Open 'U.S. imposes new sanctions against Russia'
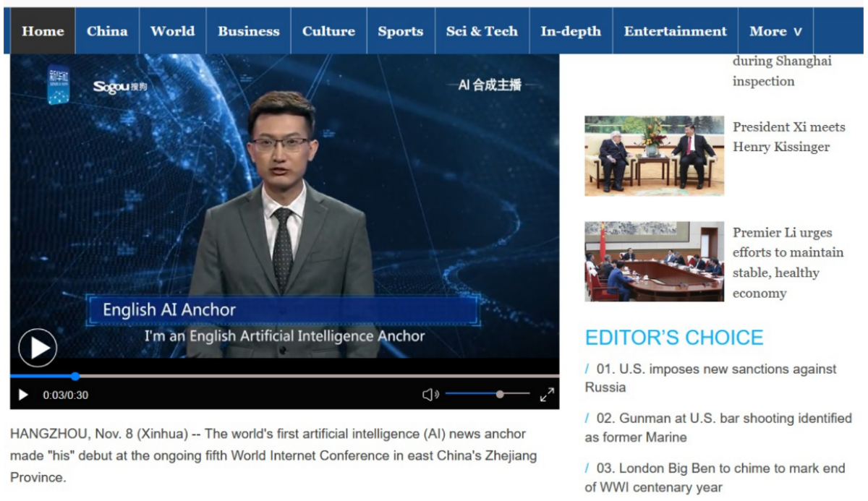The width and height of the screenshot is (868, 501). [711, 378]
